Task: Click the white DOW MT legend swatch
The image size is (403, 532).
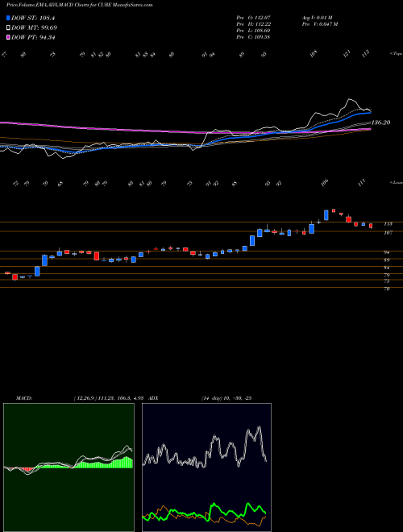Action: [x=8, y=28]
